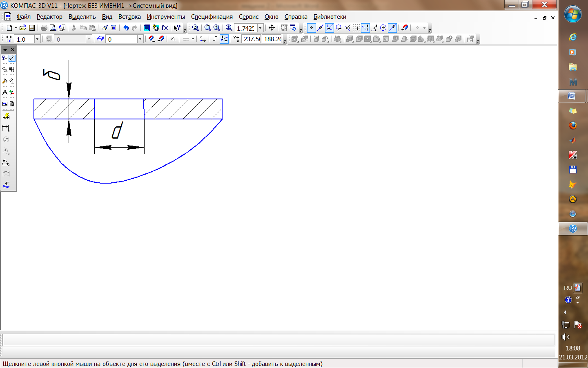
Task: Open the Спецификация menu
Action: tap(212, 17)
